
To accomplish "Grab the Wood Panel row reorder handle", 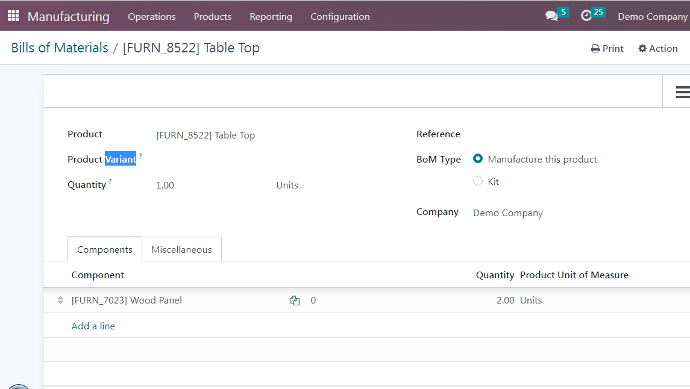I will [x=60, y=300].
